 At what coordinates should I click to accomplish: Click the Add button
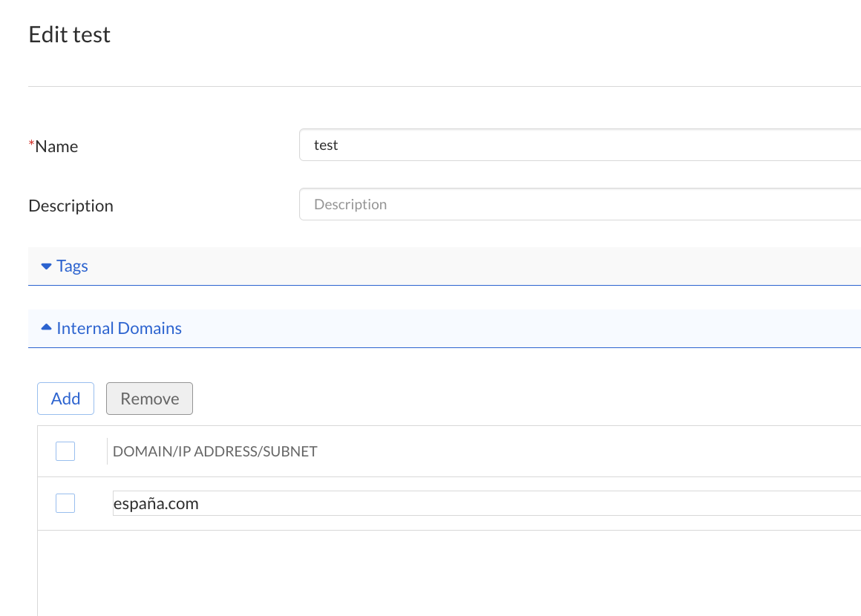(x=65, y=399)
